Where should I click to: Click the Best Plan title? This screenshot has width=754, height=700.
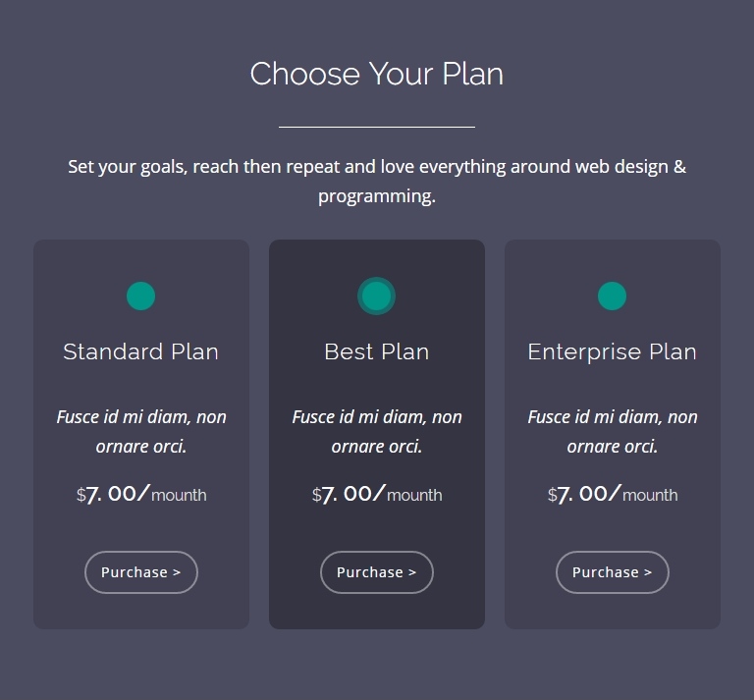click(x=377, y=351)
